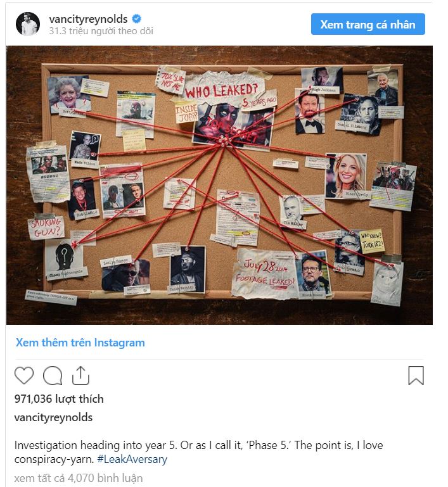This screenshot has width=448, height=487.
Task: Click the share upload icon
Action: [x=80, y=376]
